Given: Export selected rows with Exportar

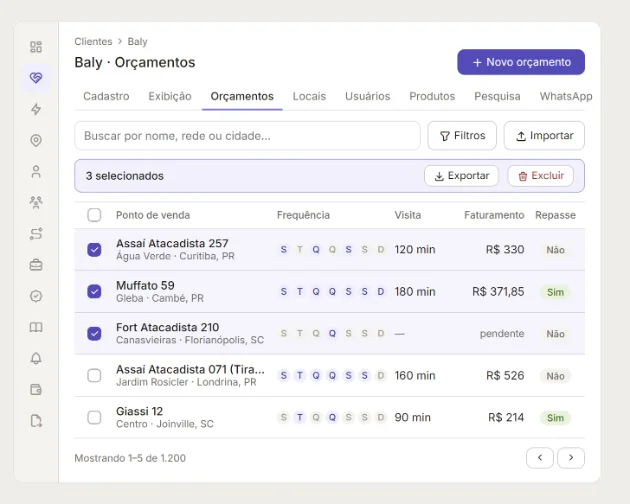Looking at the screenshot, I should coord(461,176).
